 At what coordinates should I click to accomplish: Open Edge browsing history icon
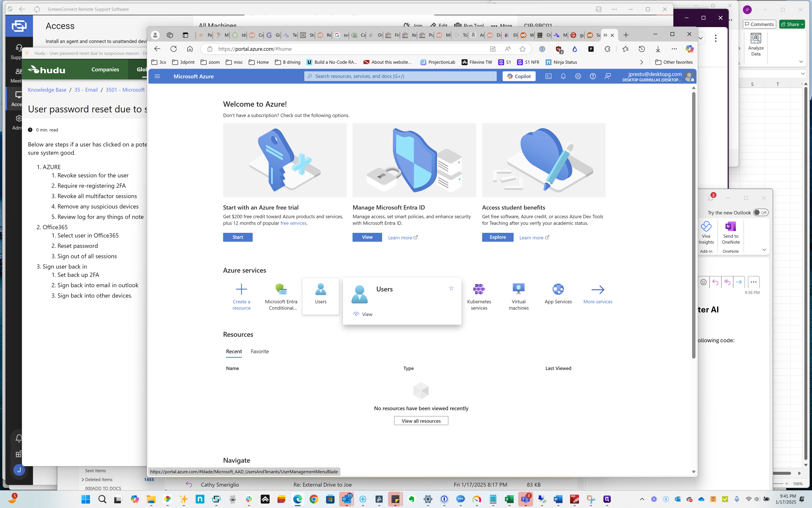point(642,49)
